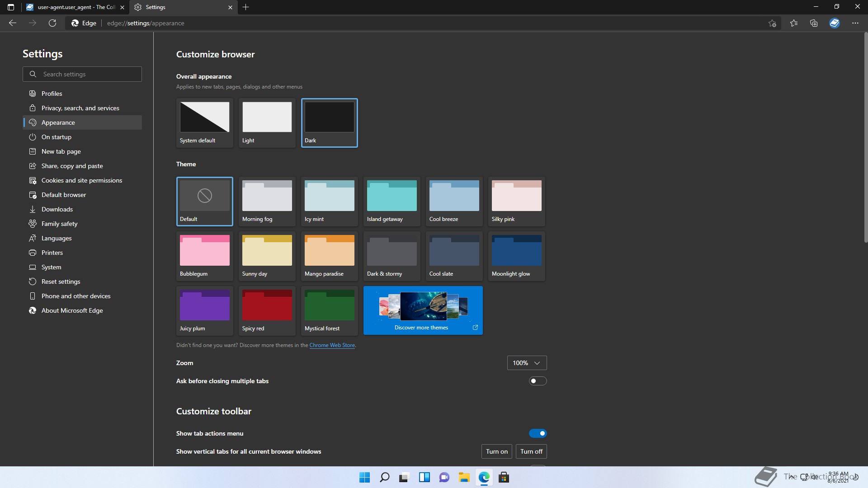Enable vertical tabs for current windows
The image size is (868, 488).
click(x=496, y=451)
